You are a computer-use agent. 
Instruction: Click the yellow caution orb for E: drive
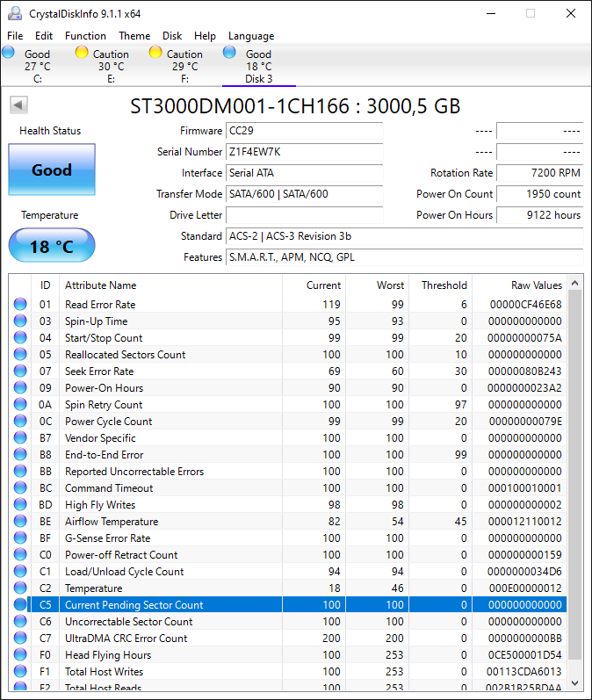[82, 52]
